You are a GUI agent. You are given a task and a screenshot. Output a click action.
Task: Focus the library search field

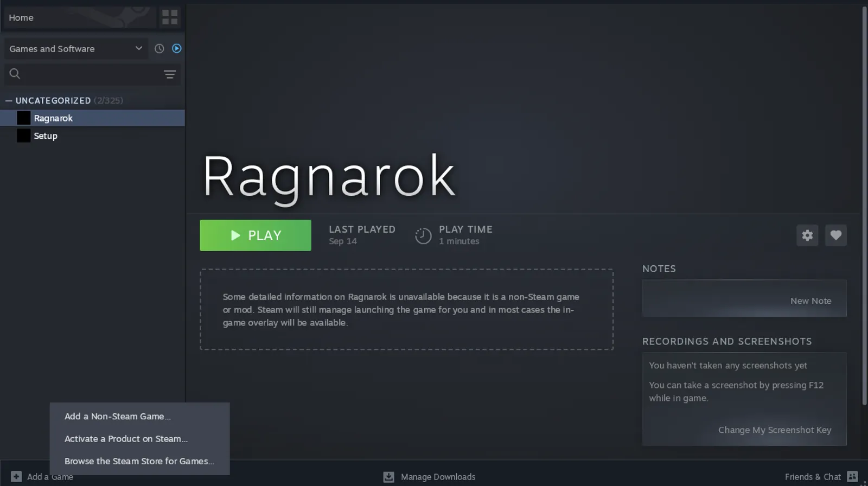click(x=91, y=74)
